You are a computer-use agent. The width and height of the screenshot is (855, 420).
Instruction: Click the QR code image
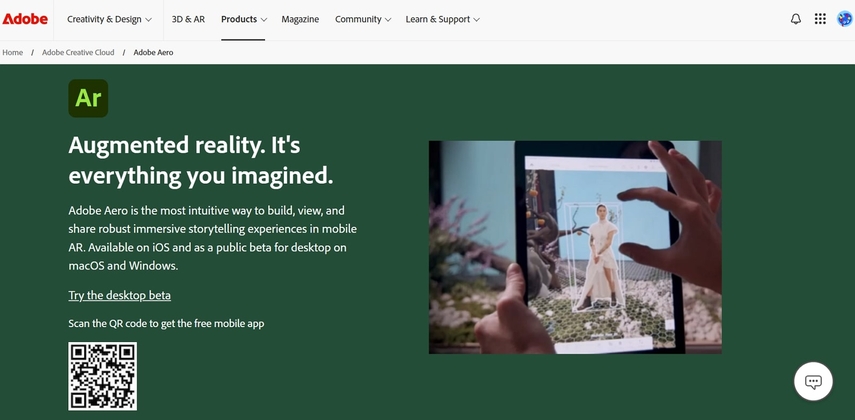[x=103, y=376]
